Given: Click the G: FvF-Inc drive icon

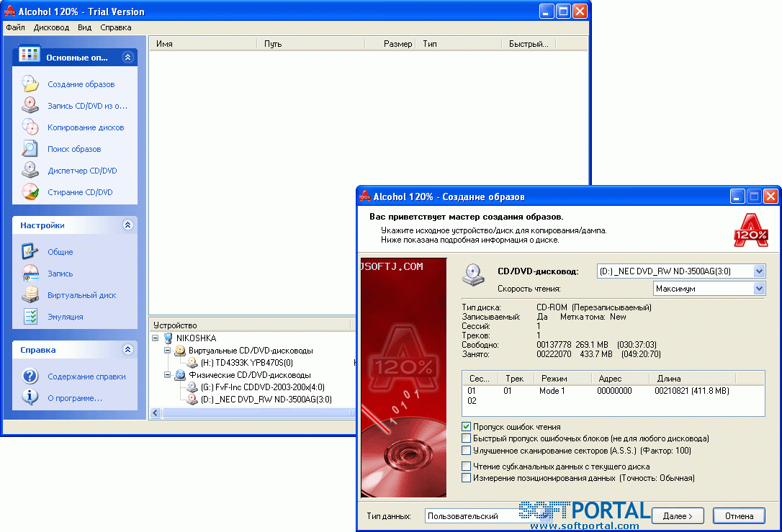Looking at the screenshot, I should [x=192, y=387].
